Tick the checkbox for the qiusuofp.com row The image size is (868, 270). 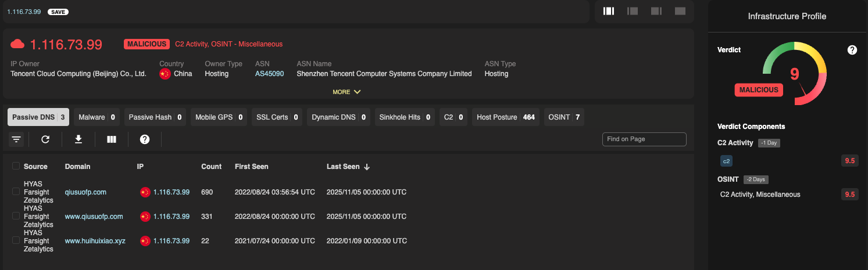16,192
